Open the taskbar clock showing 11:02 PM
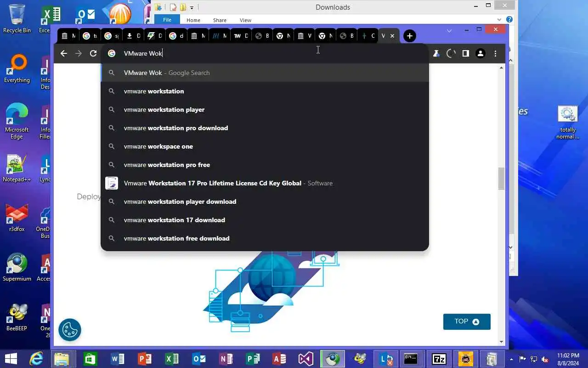 click(568, 359)
